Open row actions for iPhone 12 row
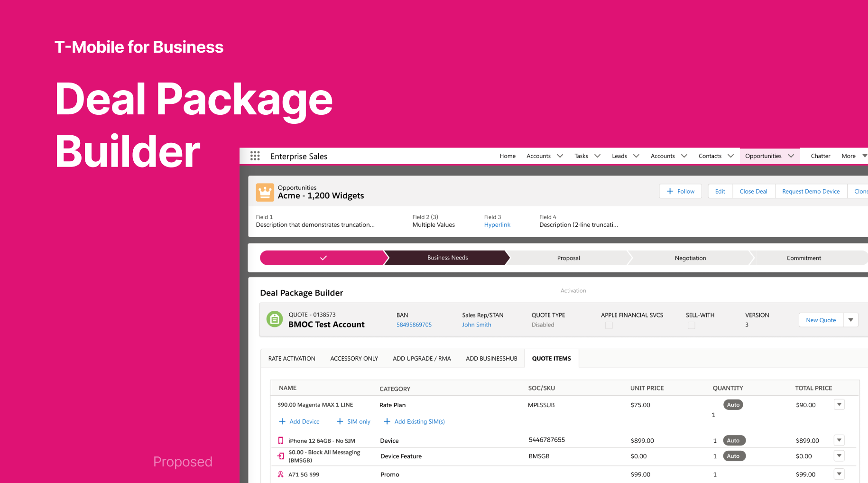 coord(839,440)
